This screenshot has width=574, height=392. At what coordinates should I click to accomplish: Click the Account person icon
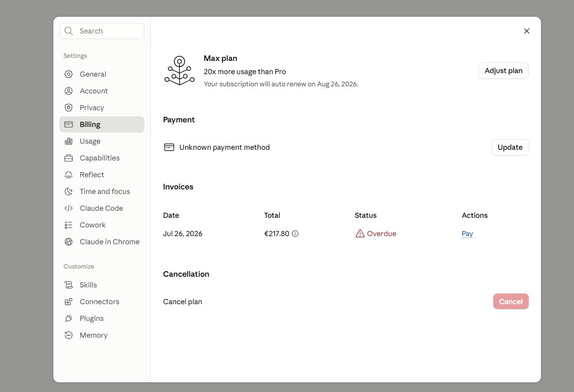[x=69, y=91]
